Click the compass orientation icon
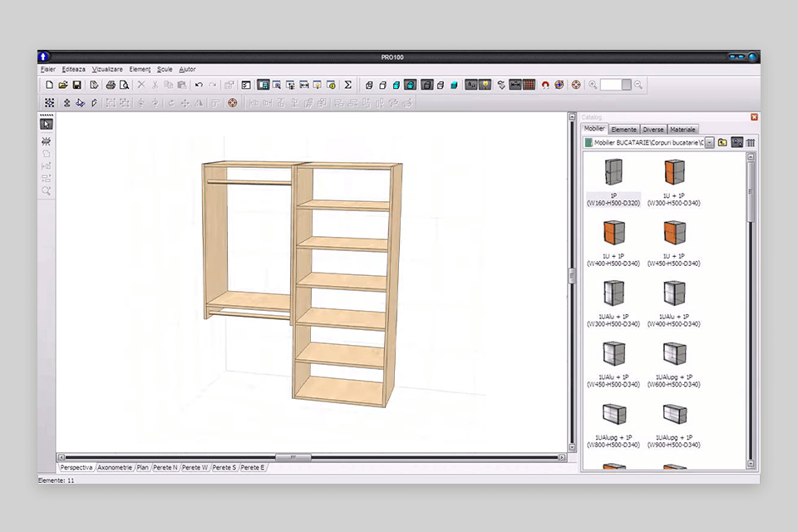This screenshot has width=798, height=532. pyautogui.click(x=559, y=85)
